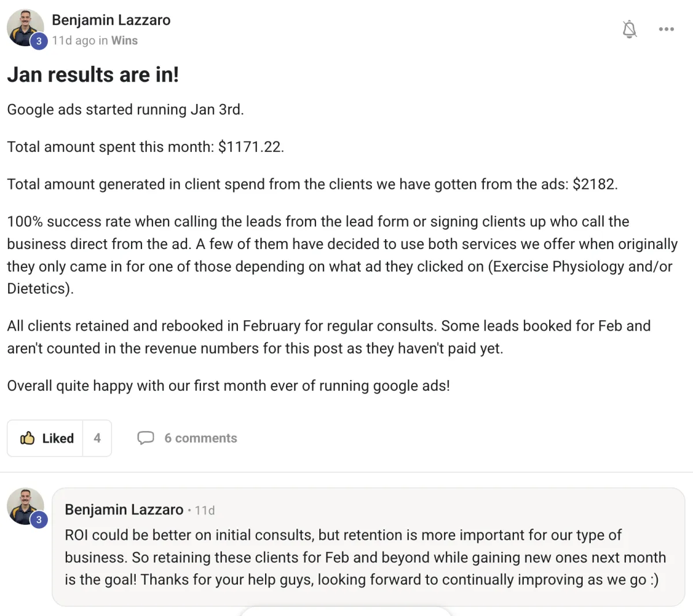Click the 11d ago post timestamp
This screenshot has height=616, width=693.
click(x=73, y=40)
